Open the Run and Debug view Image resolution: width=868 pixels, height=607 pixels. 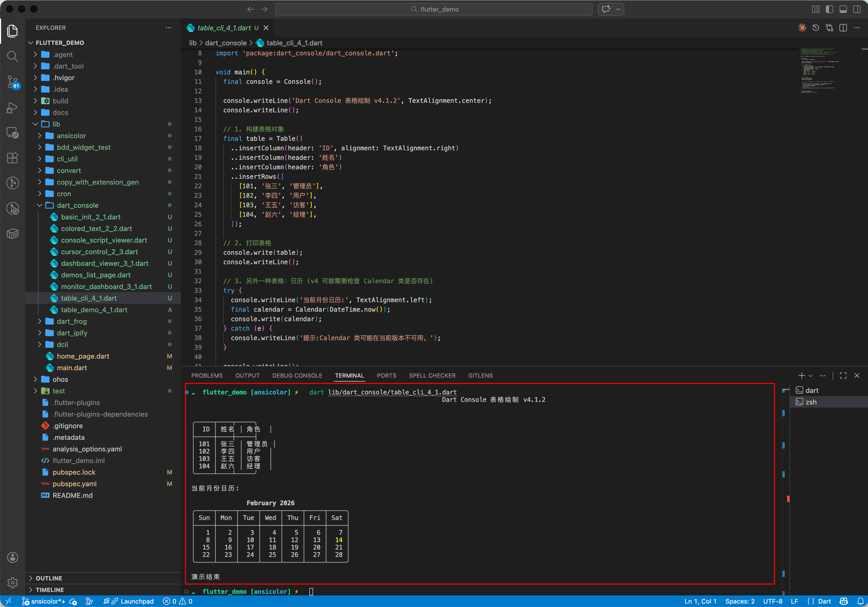(x=12, y=107)
